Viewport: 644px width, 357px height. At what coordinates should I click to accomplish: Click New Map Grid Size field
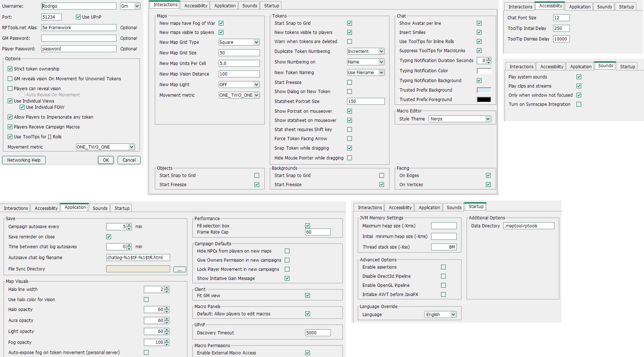point(239,53)
